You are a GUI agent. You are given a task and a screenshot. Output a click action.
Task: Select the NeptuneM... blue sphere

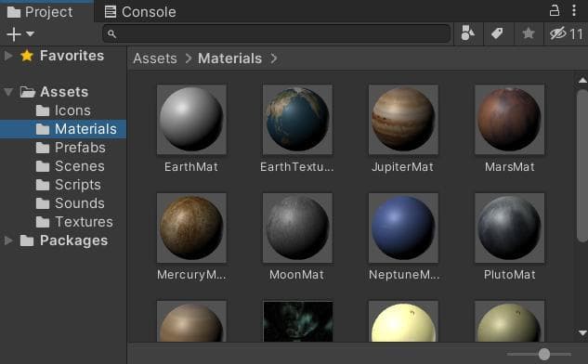pyautogui.click(x=403, y=227)
